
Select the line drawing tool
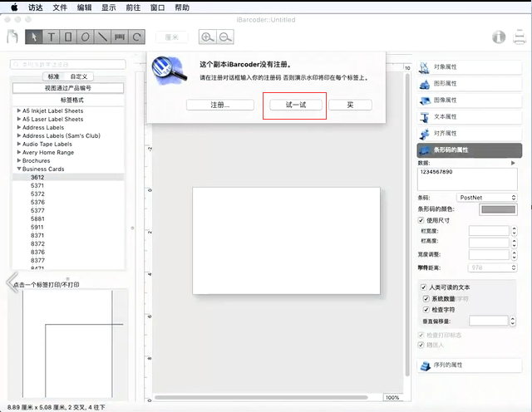(102, 37)
